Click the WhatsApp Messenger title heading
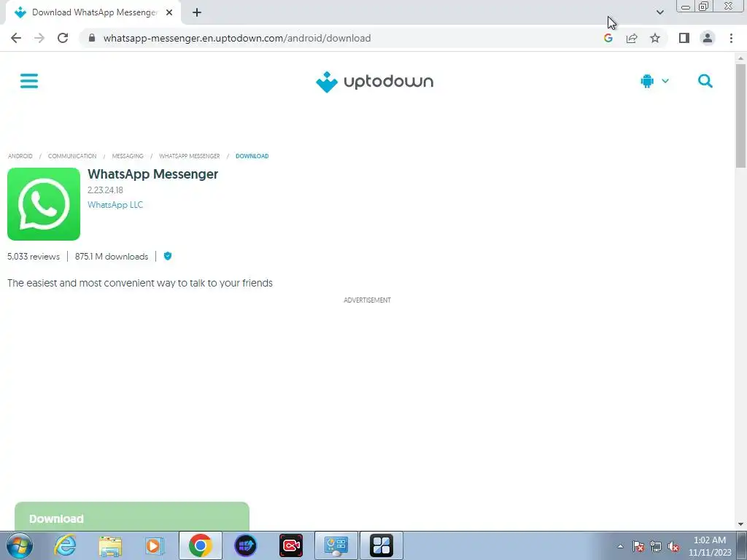Viewport: 747px width, 560px height. (153, 174)
